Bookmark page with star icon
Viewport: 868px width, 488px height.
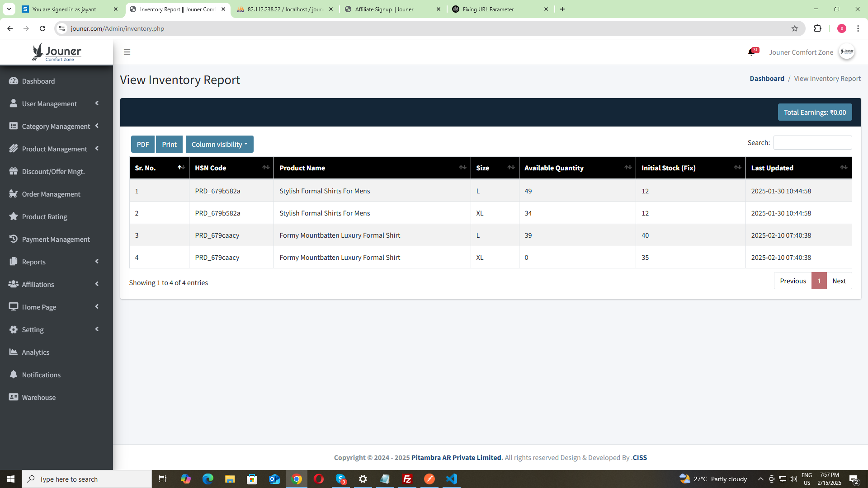794,28
